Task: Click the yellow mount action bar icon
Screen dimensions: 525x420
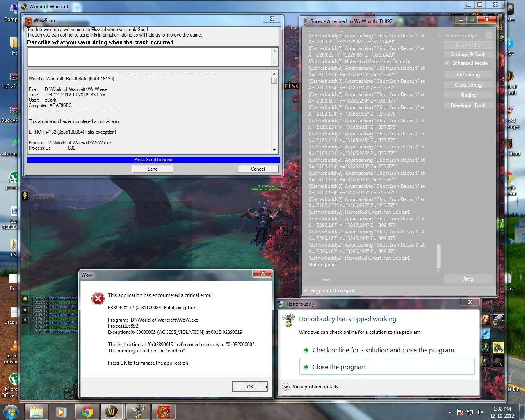Action: click(498, 348)
